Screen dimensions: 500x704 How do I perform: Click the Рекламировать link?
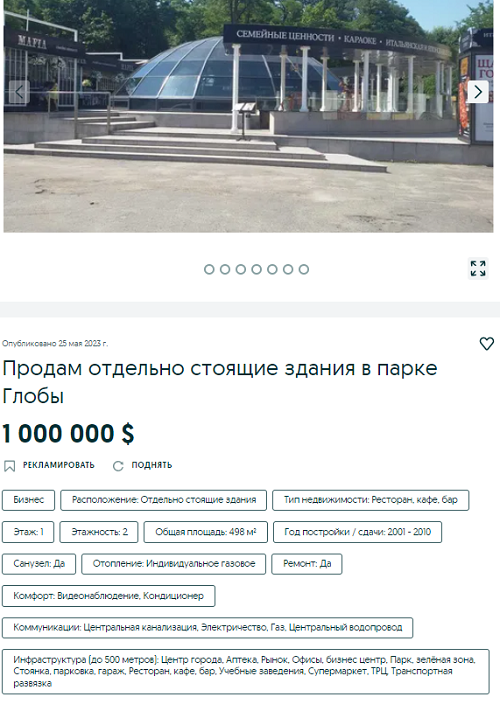point(58,465)
